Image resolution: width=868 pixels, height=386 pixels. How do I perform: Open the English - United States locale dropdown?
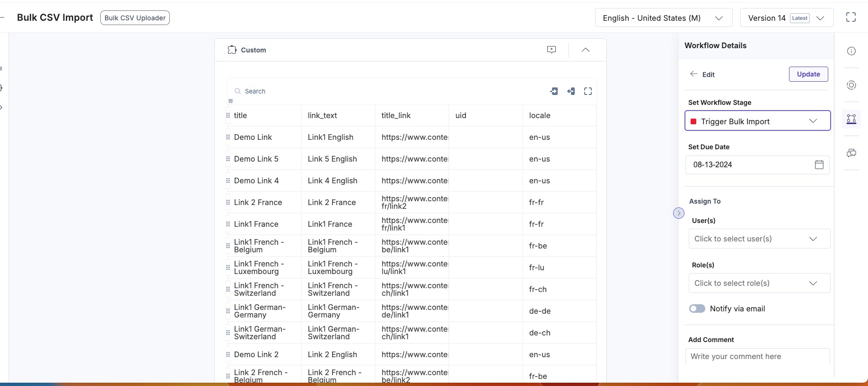coord(664,18)
